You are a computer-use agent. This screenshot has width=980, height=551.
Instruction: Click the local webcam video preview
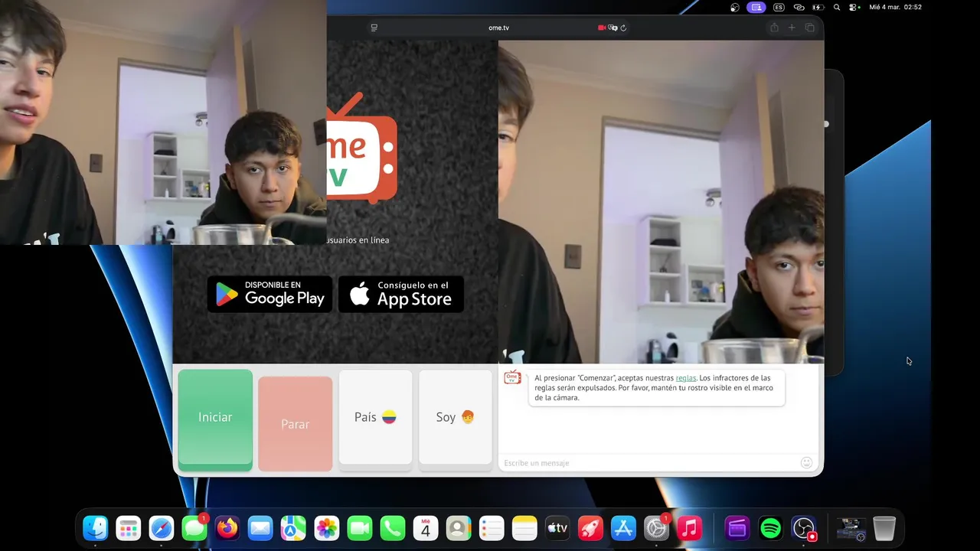(x=661, y=201)
